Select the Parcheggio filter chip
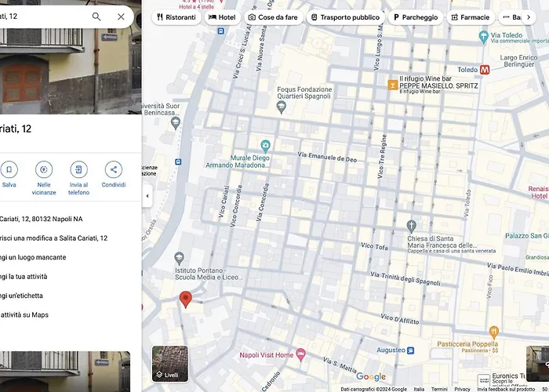This screenshot has width=549, height=392. 416,17
